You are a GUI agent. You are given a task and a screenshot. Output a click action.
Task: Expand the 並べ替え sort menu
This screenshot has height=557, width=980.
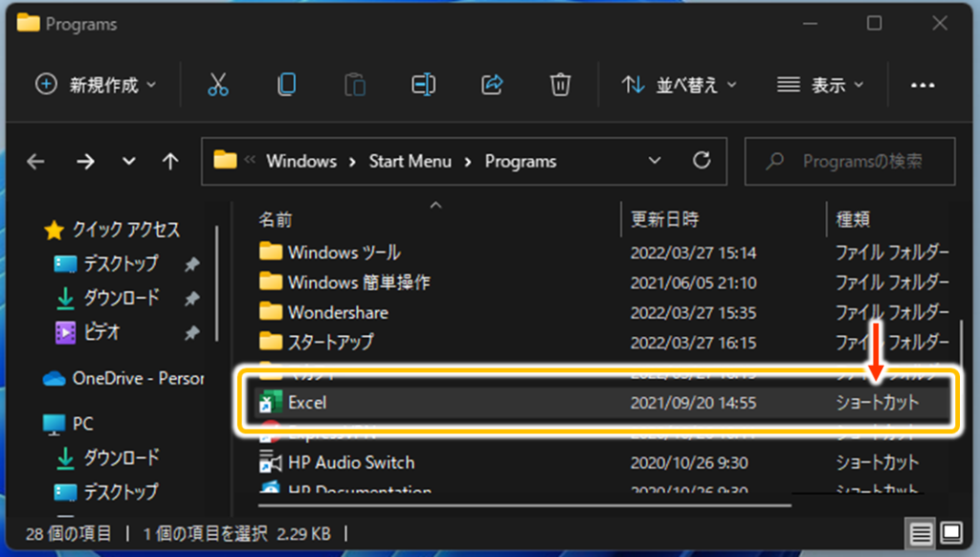coord(679,85)
